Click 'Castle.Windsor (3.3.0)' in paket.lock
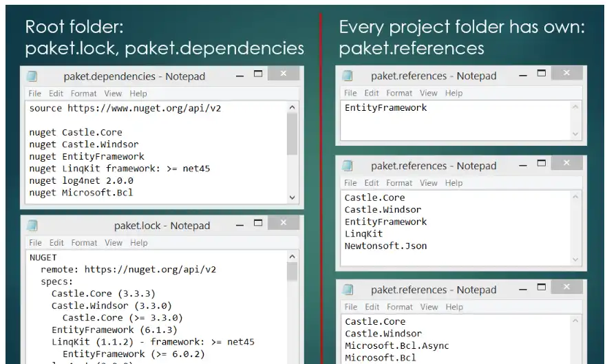The image size is (607, 364). pyautogui.click(x=111, y=306)
